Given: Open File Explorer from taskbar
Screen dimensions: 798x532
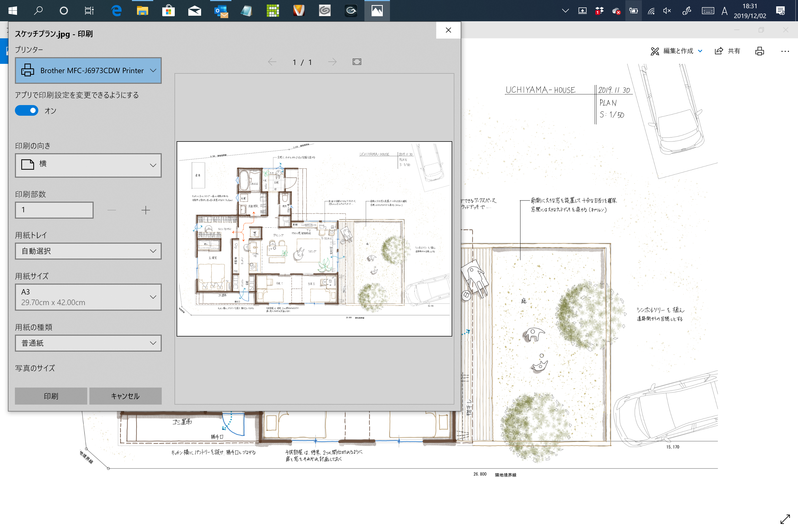Looking at the screenshot, I should coord(142,11).
